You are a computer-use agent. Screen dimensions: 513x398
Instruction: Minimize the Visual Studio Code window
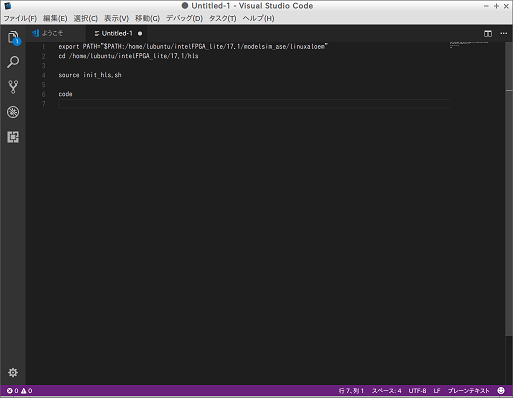tap(486, 6)
